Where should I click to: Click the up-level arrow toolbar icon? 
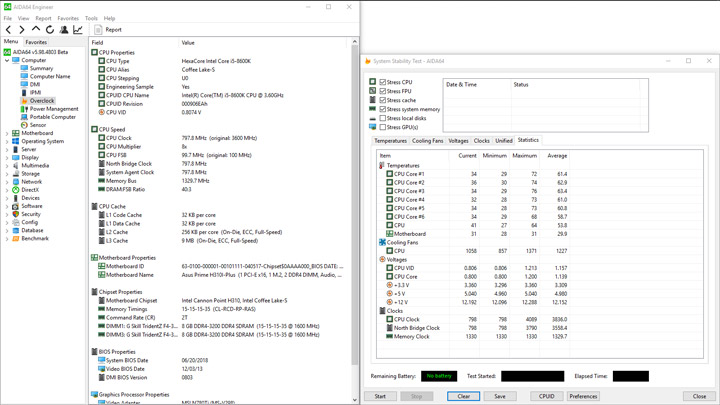tap(35, 29)
